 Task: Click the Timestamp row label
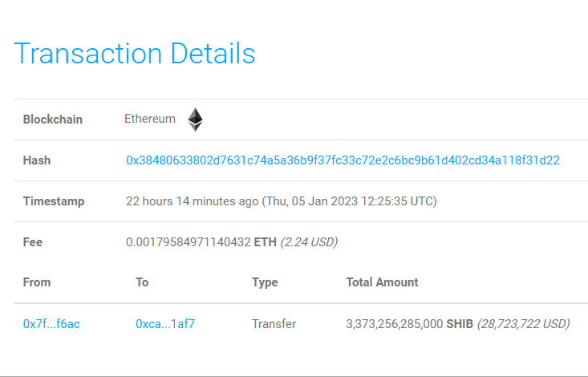click(54, 201)
